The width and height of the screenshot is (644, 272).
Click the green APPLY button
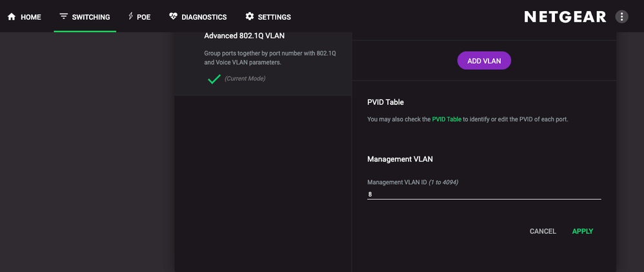(x=583, y=231)
